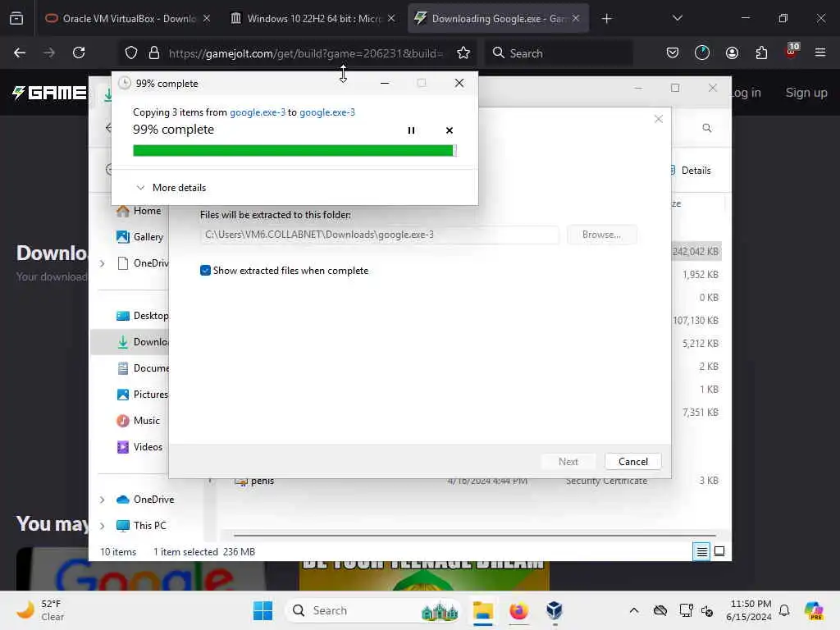Click the extraction folder path field

point(379,235)
